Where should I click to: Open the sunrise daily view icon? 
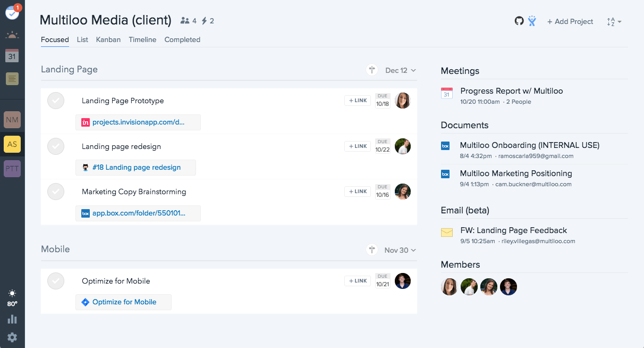[x=12, y=35]
